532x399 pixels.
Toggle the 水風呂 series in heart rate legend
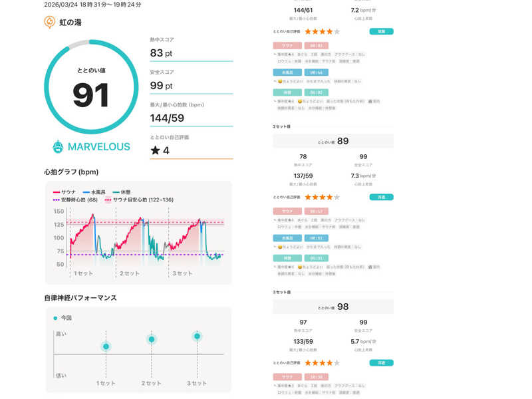pos(106,191)
